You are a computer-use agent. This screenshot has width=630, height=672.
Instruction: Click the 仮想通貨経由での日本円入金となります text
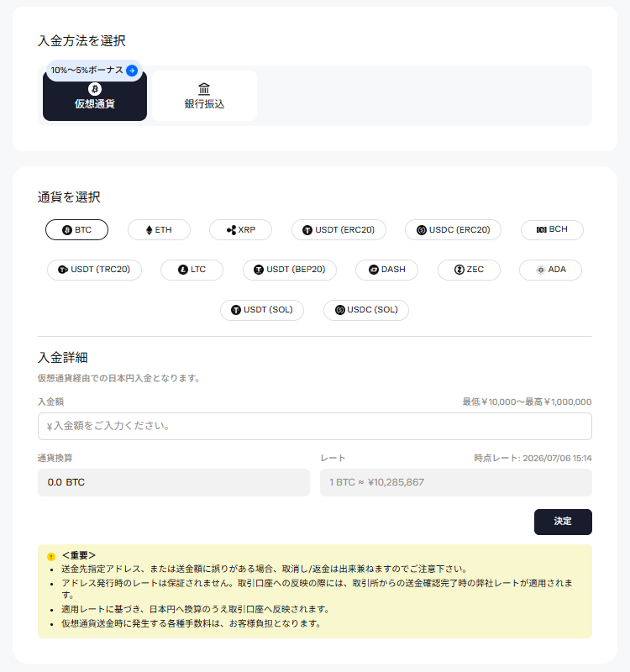[118, 379]
